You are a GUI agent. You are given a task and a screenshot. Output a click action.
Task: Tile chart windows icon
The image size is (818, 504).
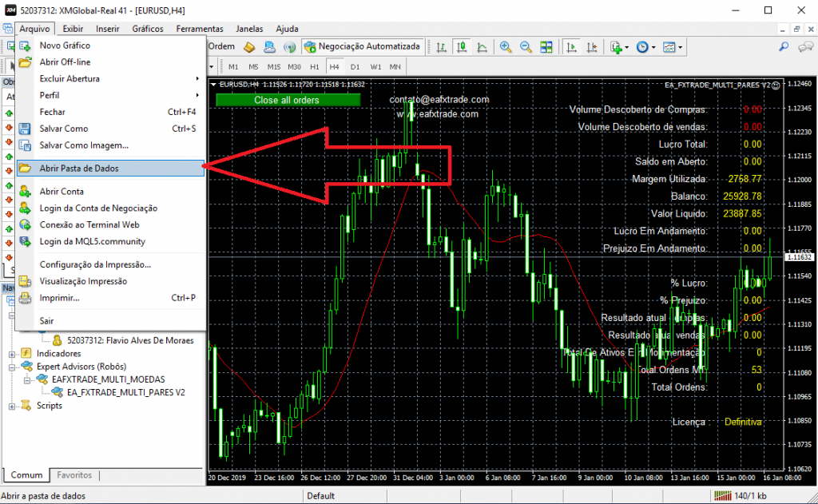[x=546, y=47]
